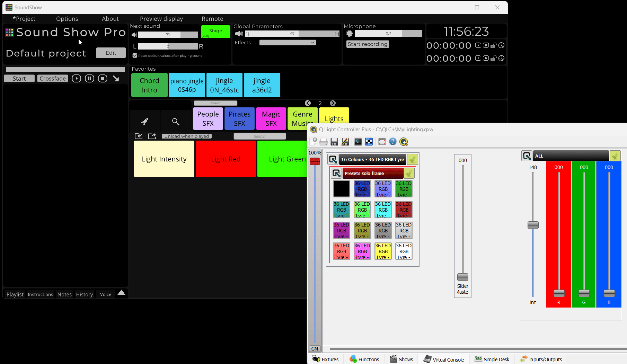Open the Remote menu

[x=212, y=19]
